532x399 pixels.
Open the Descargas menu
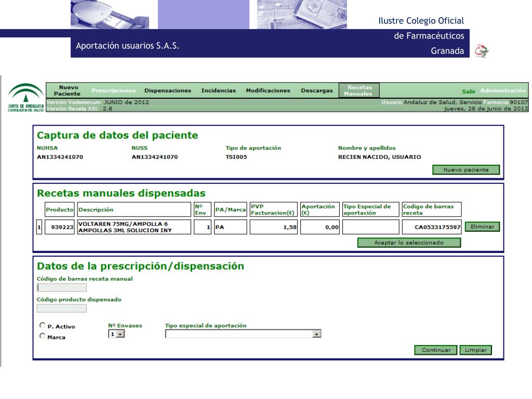tap(317, 90)
